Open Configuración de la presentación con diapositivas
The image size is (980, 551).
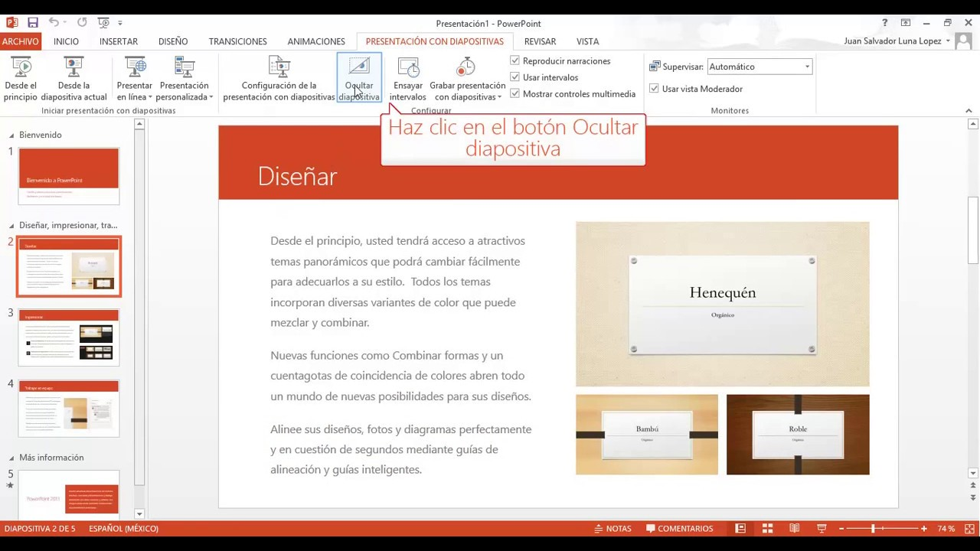click(x=279, y=79)
